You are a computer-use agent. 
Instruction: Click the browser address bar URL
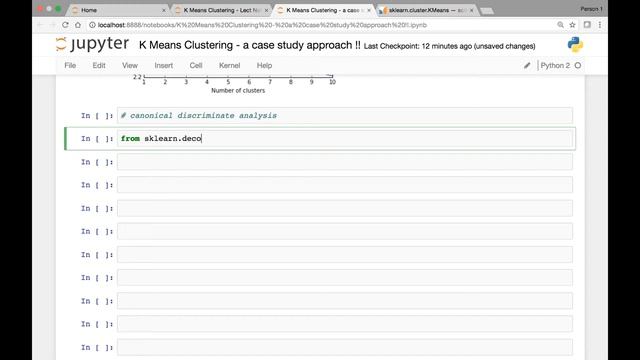pyautogui.click(x=262, y=25)
